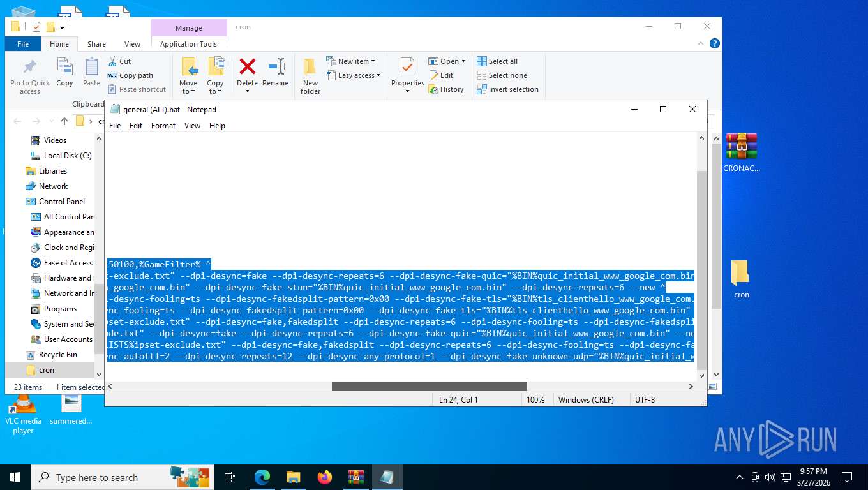868x490 pixels.
Task: Select VLC media player desktop shortcut
Action: [23, 415]
